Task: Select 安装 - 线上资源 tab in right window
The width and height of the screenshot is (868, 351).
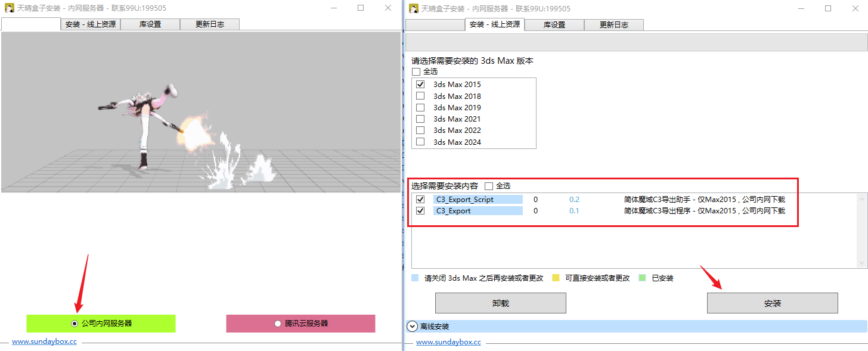Action: (x=494, y=24)
